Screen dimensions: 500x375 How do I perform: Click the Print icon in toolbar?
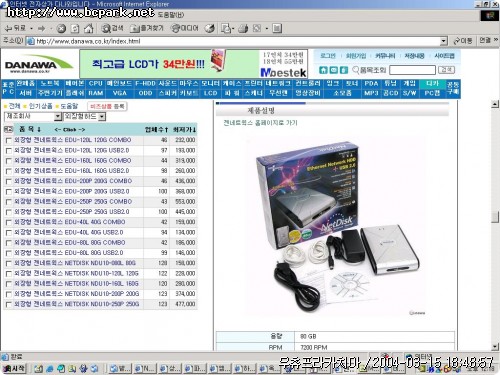[x=243, y=29]
